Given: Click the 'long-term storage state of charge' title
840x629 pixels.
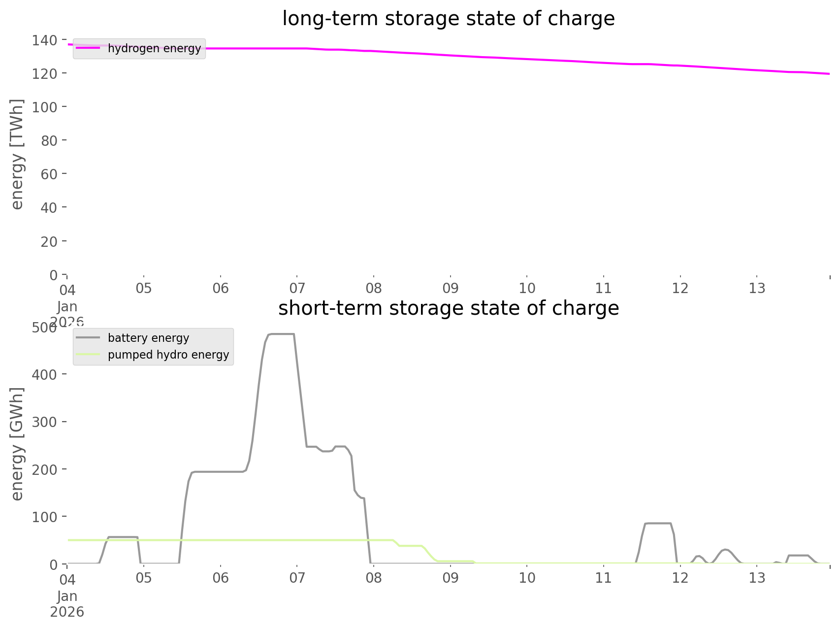Looking at the screenshot, I should pyautogui.click(x=448, y=19).
